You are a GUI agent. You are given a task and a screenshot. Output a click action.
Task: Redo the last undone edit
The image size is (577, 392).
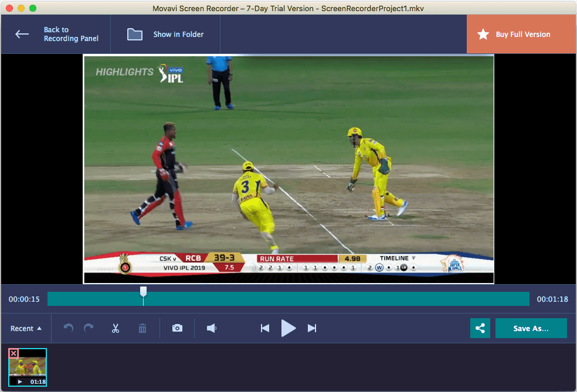click(x=89, y=328)
